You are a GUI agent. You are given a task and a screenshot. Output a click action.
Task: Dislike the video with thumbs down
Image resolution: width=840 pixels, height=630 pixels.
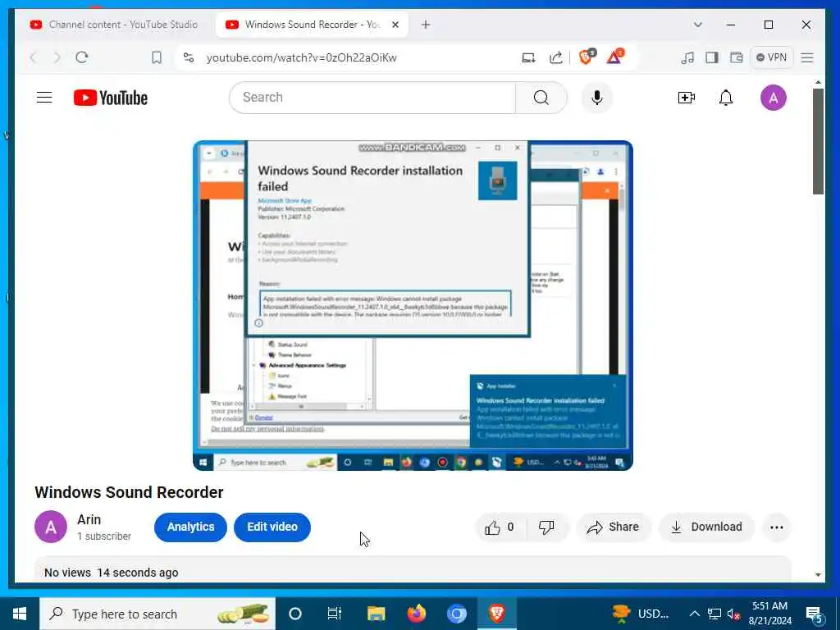pyautogui.click(x=546, y=527)
